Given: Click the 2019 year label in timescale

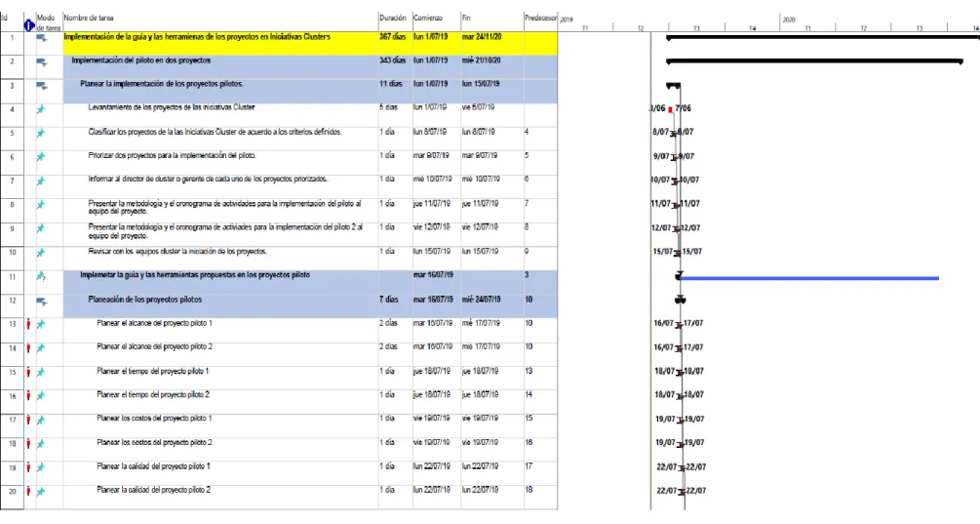Looking at the screenshot, I should pyautogui.click(x=567, y=20).
